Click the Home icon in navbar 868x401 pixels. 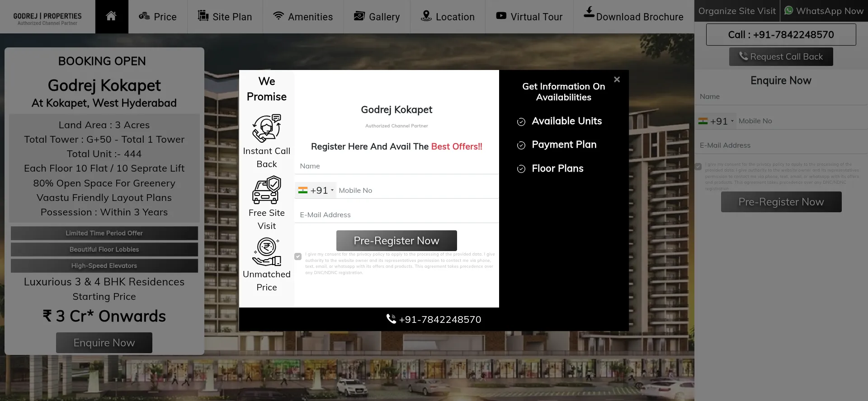pyautogui.click(x=111, y=16)
